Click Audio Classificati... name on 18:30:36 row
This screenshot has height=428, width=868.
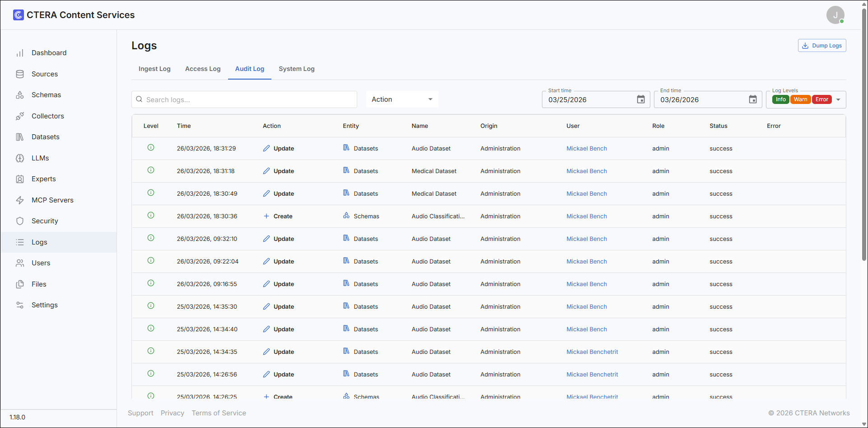[x=438, y=216]
